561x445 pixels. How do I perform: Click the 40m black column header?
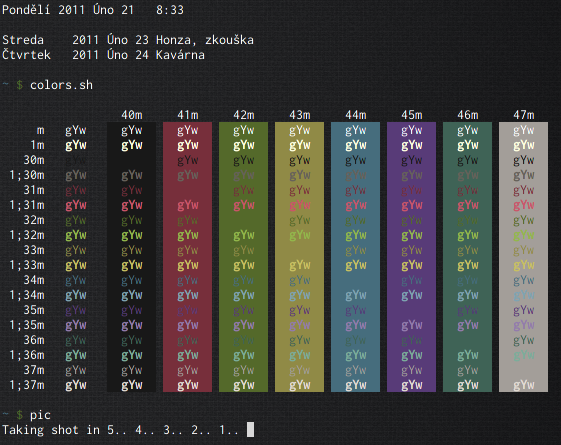pos(132,115)
